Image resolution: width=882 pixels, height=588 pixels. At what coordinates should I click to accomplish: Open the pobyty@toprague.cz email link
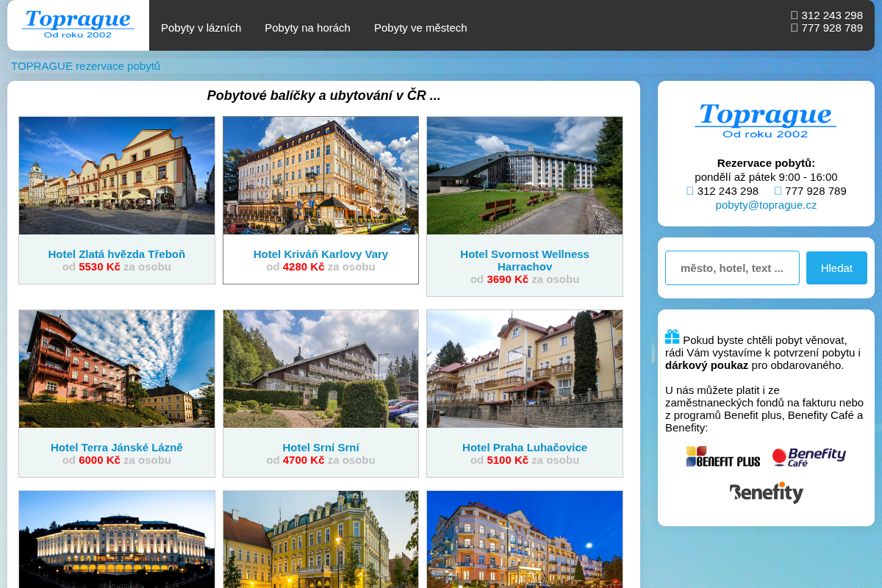766,205
